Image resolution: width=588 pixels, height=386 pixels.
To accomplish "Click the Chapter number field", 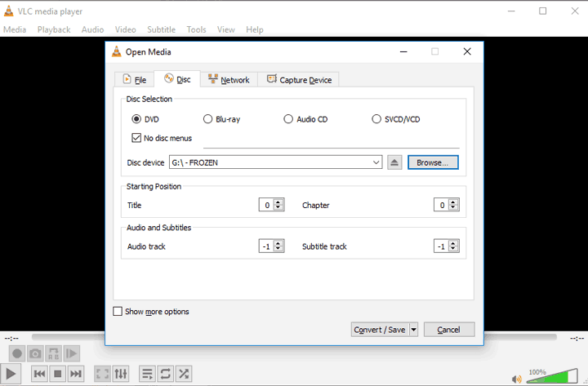I will click(x=442, y=205).
